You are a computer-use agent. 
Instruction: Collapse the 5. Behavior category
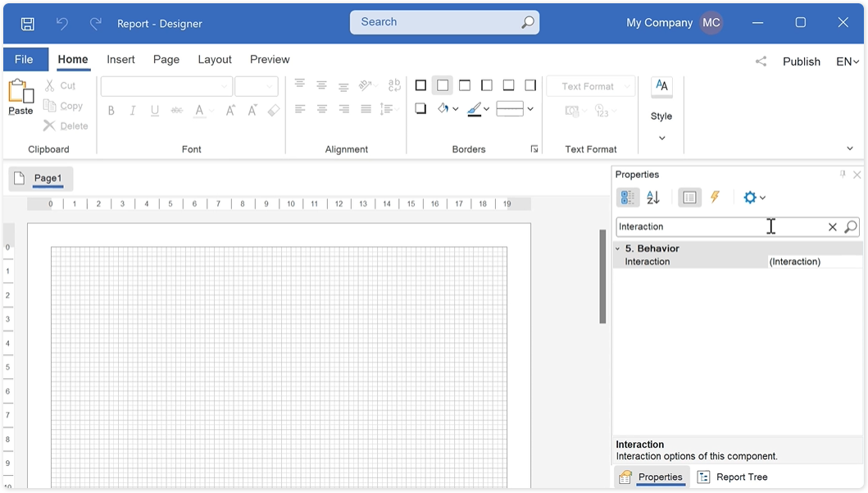pos(618,249)
